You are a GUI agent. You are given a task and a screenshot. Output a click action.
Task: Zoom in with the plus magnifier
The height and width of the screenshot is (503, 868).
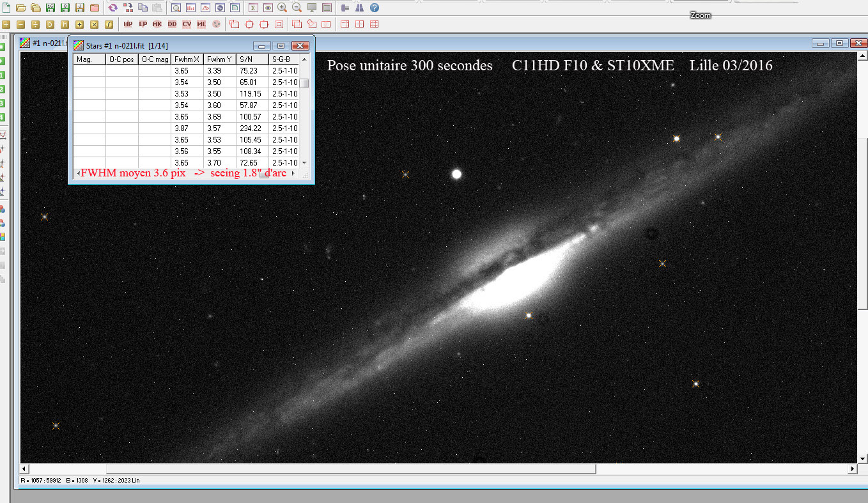pos(283,8)
